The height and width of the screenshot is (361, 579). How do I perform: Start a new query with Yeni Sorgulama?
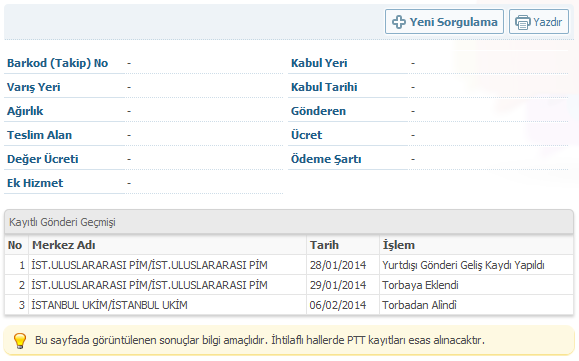(444, 22)
